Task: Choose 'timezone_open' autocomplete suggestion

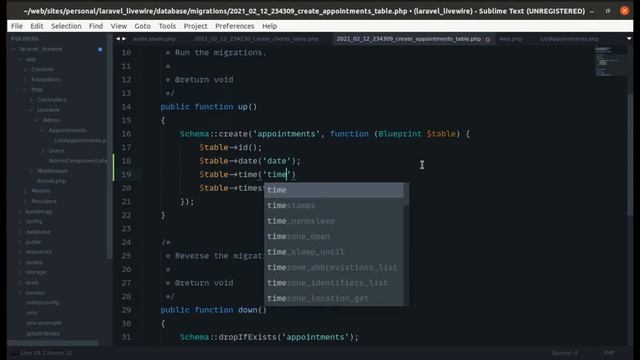Action: (x=334, y=236)
